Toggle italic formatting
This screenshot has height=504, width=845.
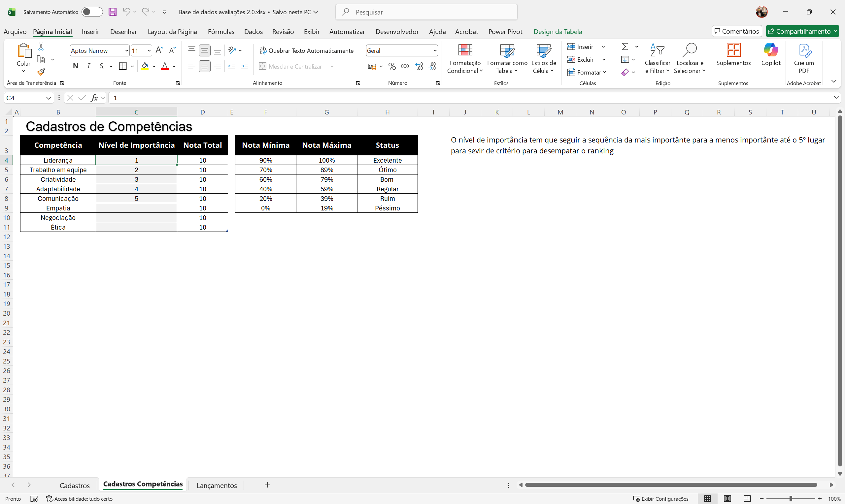pyautogui.click(x=88, y=66)
